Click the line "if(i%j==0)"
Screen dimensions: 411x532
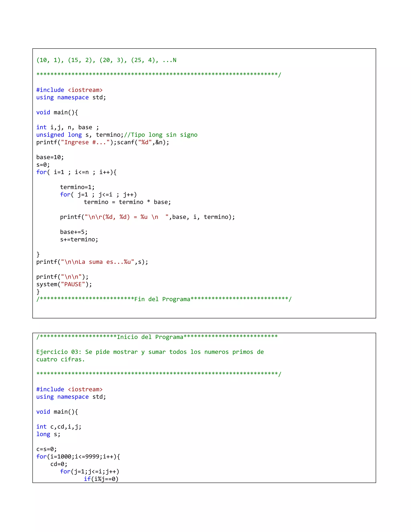(101, 479)
